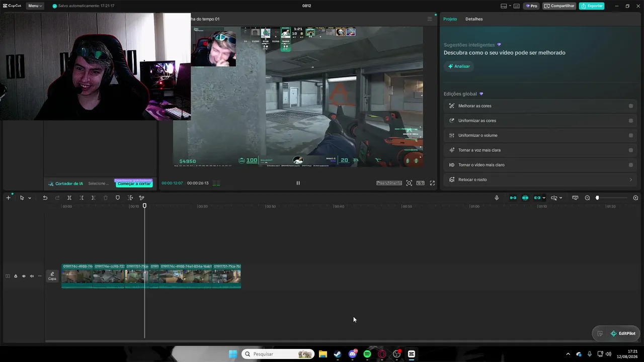Select the first clip 019ff74c-4988-74e in timeline
Viewport: 644px width, 362px height.
(x=77, y=276)
